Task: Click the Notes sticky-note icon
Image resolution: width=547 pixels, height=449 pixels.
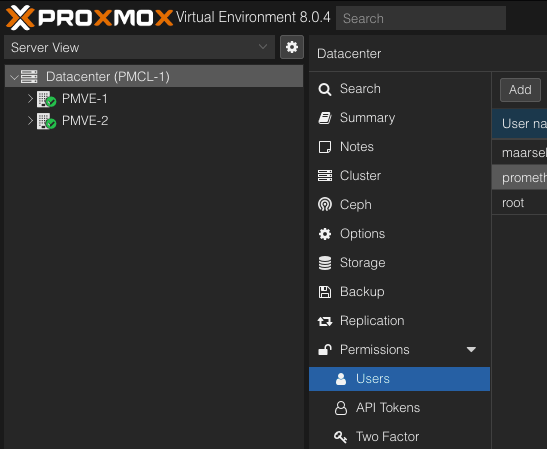Action: click(325, 147)
